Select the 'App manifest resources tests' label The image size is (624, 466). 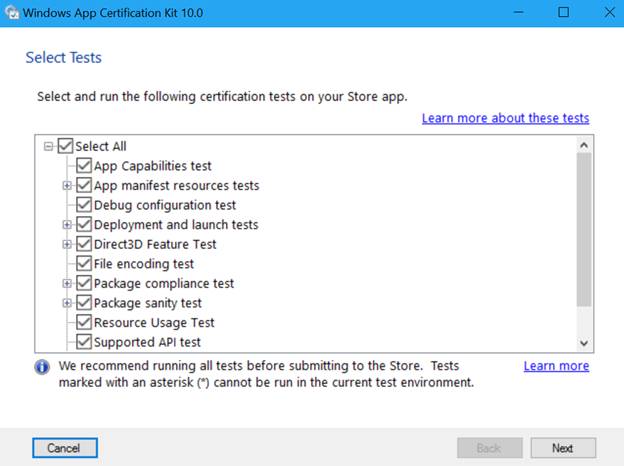[176, 185]
